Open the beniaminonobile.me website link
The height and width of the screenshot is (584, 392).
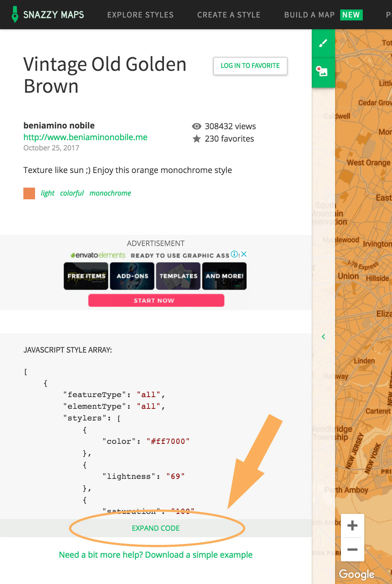85,137
